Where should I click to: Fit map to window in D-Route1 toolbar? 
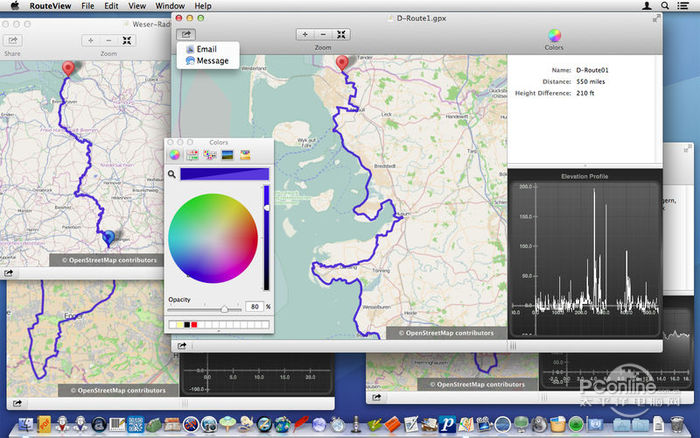click(341, 34)
